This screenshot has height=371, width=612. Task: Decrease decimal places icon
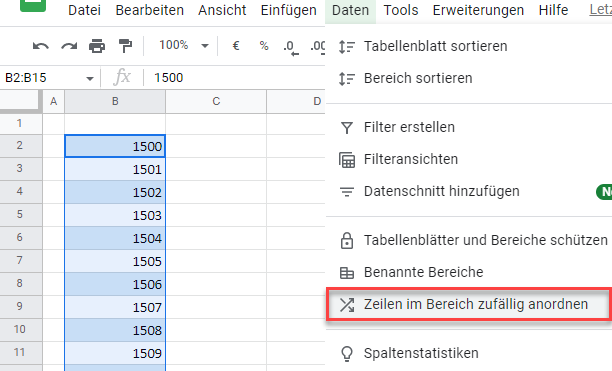coord(291,47)
